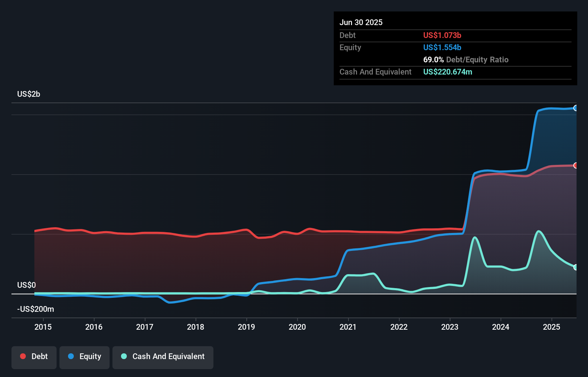Expand the Debt/Equity Ratio detail row
Image resolution: width=588 pixels, height=377 pixels.
pyautogui.click(x=466, y=60)
